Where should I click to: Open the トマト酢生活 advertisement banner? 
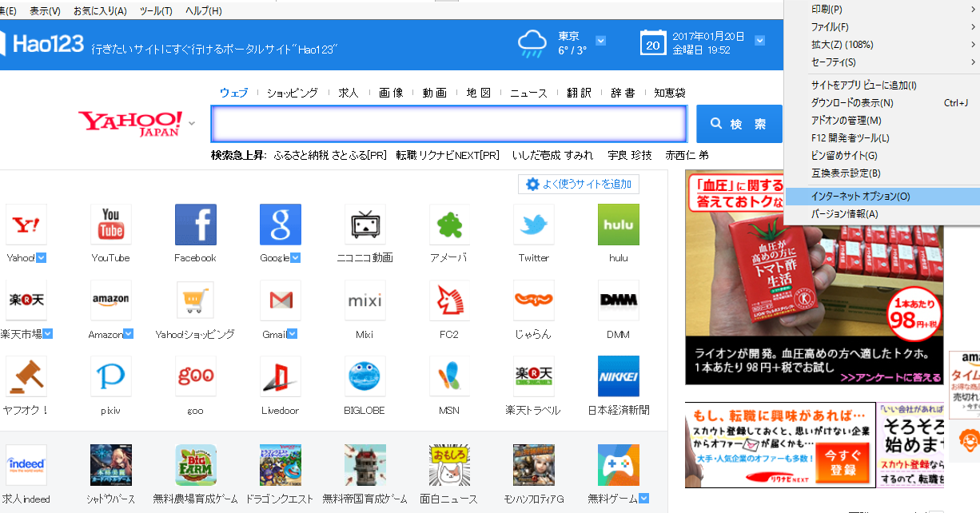pos(815,277)
